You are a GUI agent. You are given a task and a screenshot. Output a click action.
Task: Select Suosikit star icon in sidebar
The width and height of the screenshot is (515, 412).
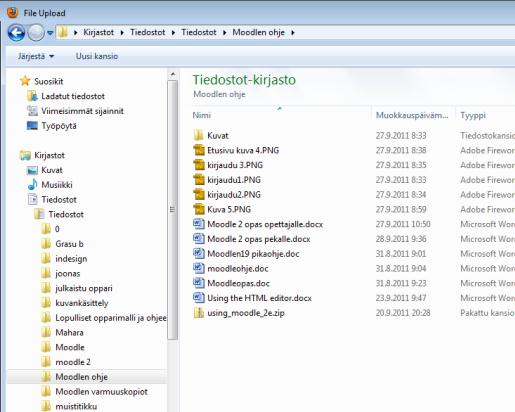(x=25, y=81)
